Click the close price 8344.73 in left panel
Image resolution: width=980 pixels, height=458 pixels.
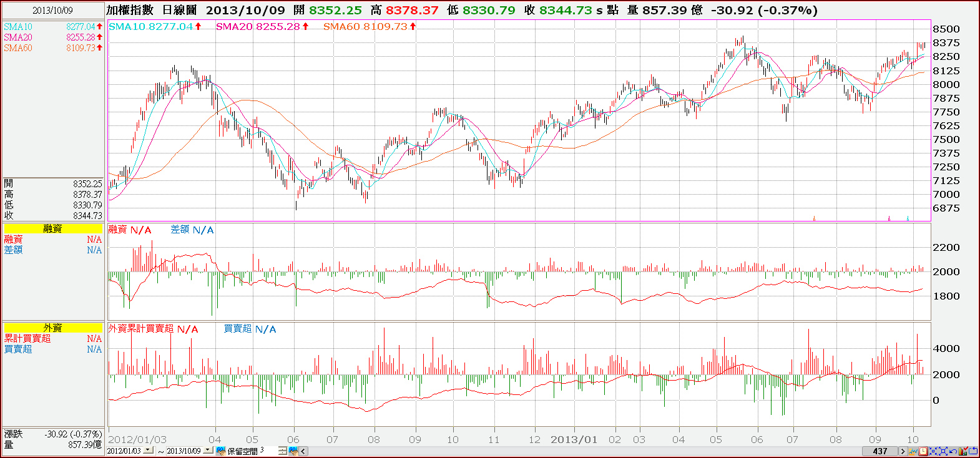pos(87,216)
